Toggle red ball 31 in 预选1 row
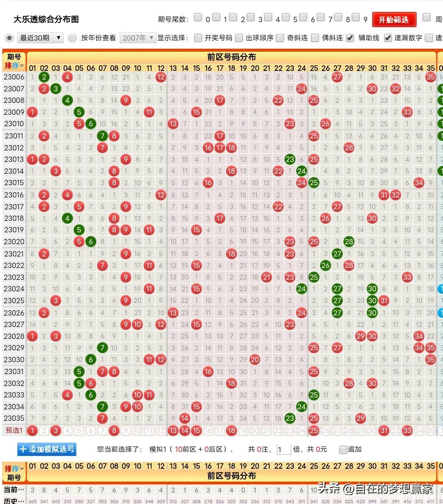The width and height of the screenshot is (443, 504). click(x=384, y=431)
